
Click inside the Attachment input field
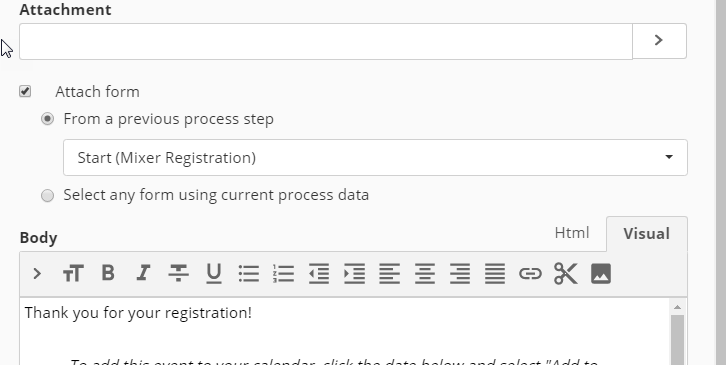tap(326, 41)
